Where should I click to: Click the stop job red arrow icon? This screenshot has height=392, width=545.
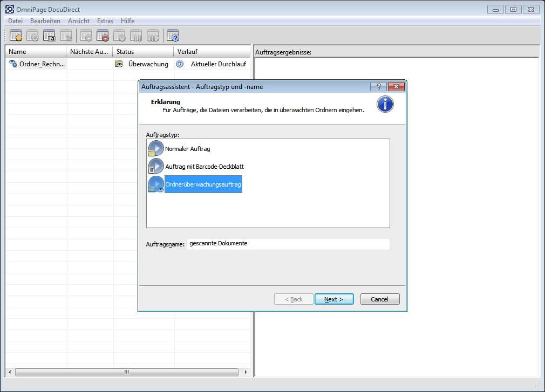[103, 36]
